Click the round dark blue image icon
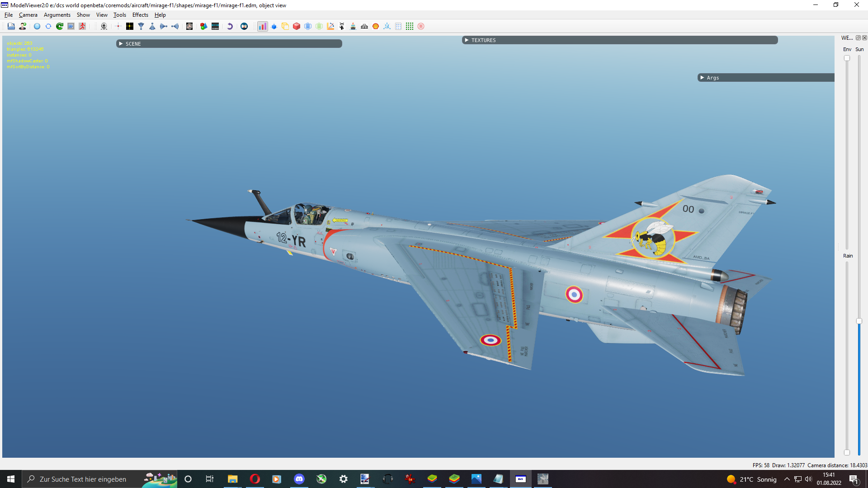The width and height of the screenshot is (868, 488). click(244, 26)
